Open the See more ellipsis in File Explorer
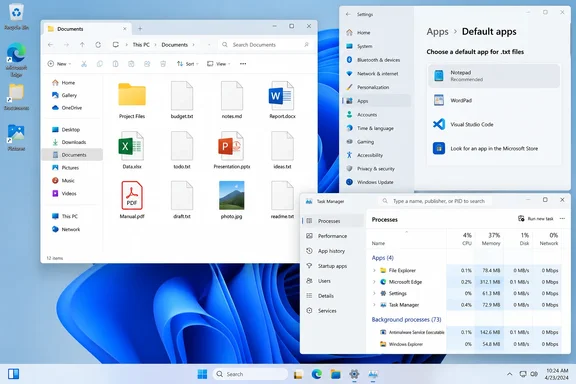The image size is (576, 384). point(243,64)
